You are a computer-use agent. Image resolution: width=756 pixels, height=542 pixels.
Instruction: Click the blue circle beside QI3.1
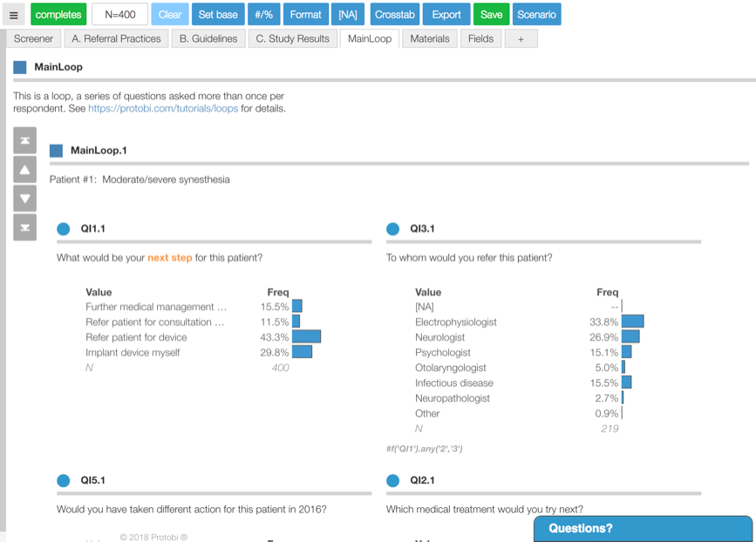[392, 229]
